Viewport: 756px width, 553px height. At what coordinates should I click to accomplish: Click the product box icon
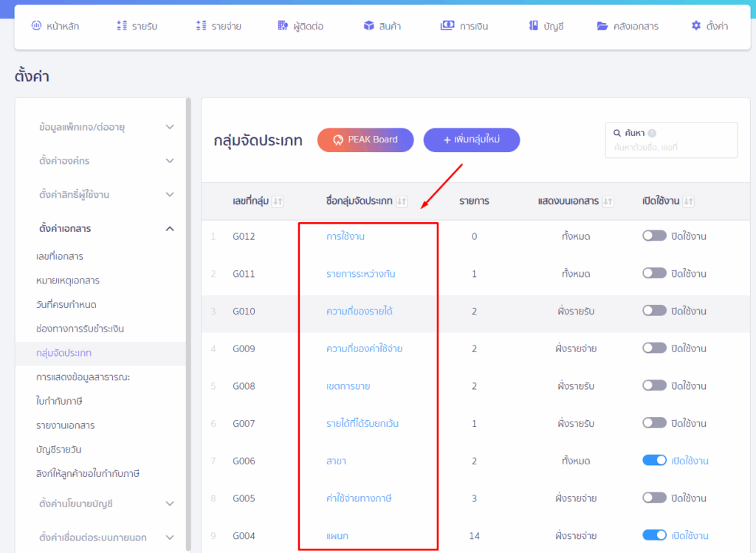[368, 26]
